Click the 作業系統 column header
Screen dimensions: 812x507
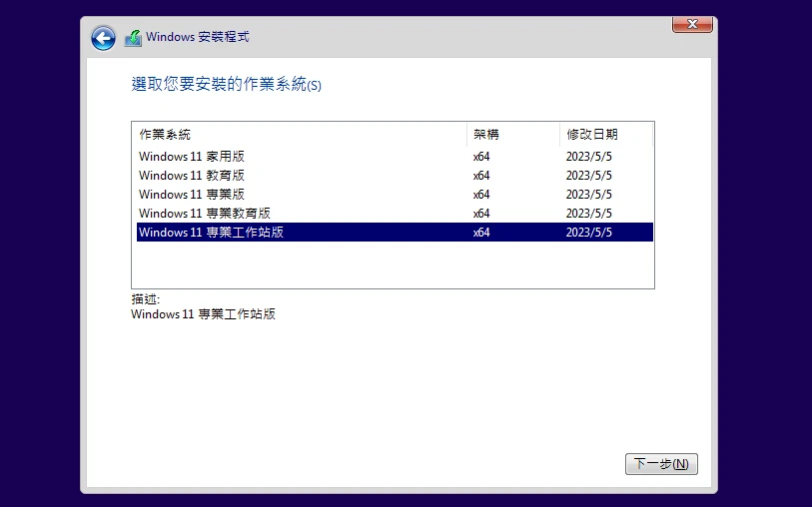click(300, 135)
